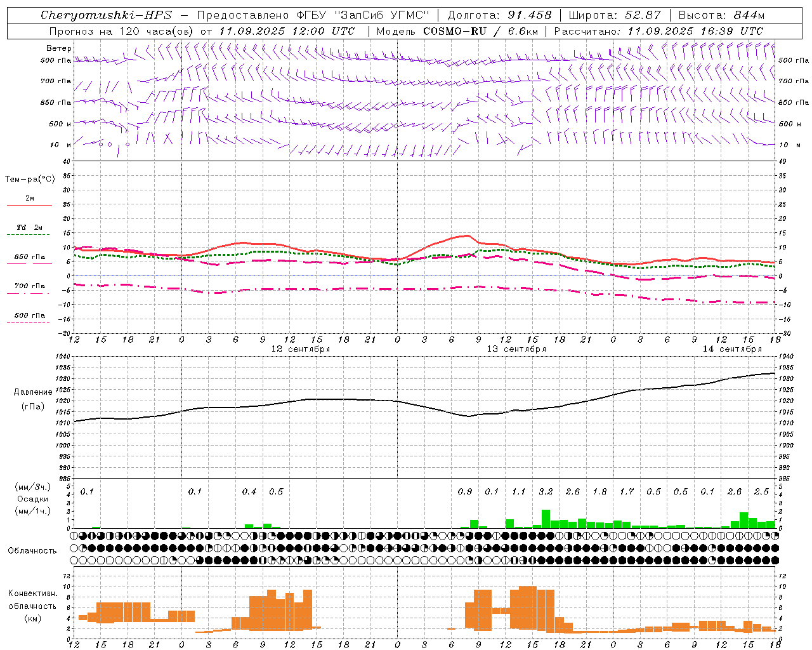Click the longitude value Долгота: 91.458
812x650 pixels.
(499, 15)
